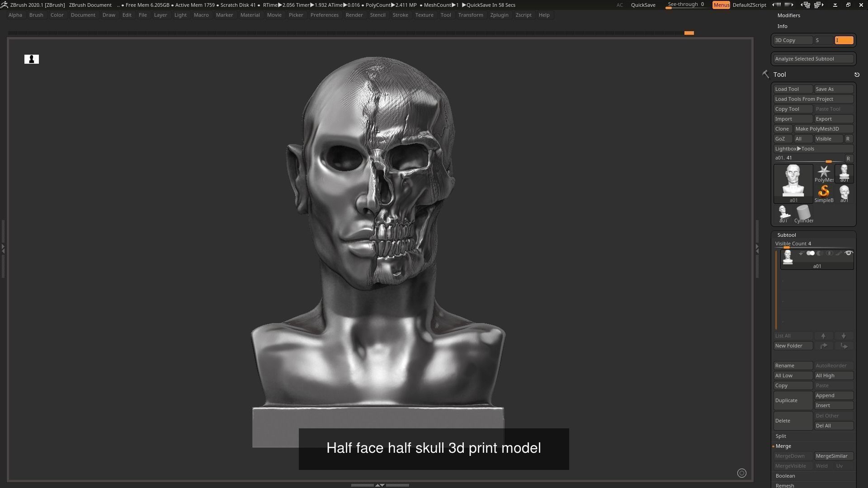Toggle a01 subtool visibility eye
The height and width of the screenshot is (488, 868).
[849, 253]
